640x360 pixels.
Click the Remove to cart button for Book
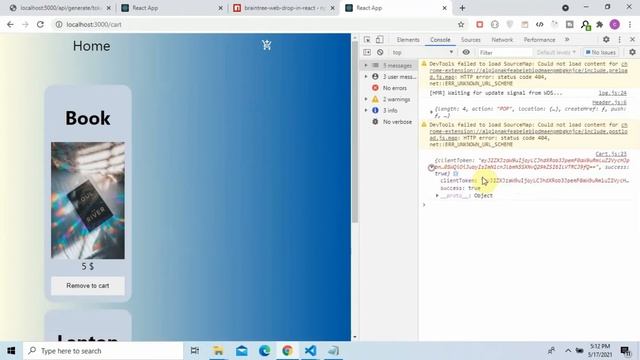[x=88, y=286]
